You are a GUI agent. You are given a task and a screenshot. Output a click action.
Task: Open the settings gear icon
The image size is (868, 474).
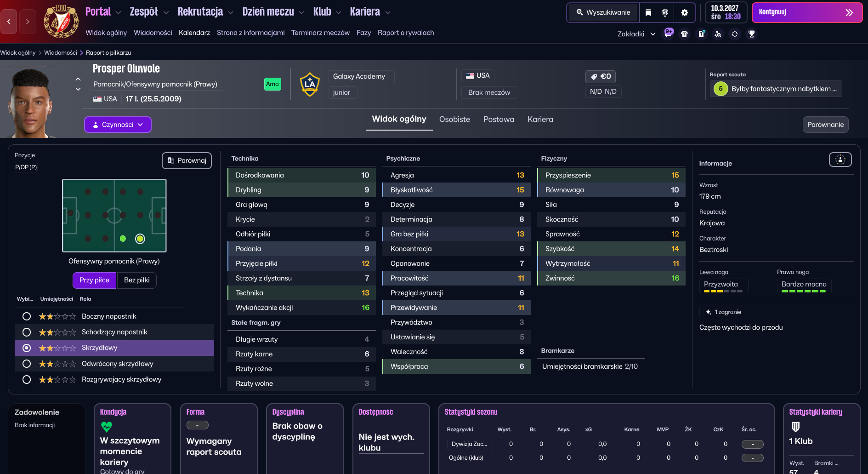(x=685, y=12)
